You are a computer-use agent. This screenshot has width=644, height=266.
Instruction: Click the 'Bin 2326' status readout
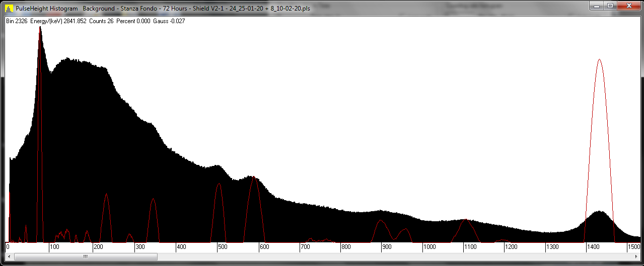click(17, 21)
